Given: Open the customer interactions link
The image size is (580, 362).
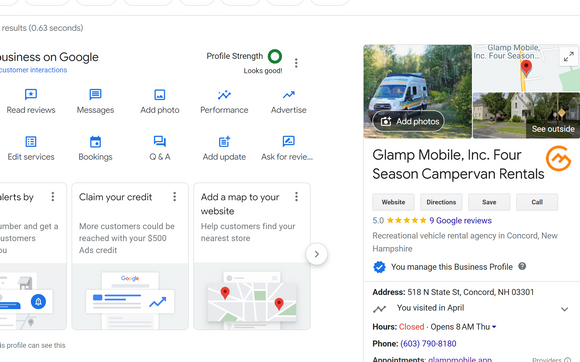Looking at the screenshot, I should tap(33, 70).
